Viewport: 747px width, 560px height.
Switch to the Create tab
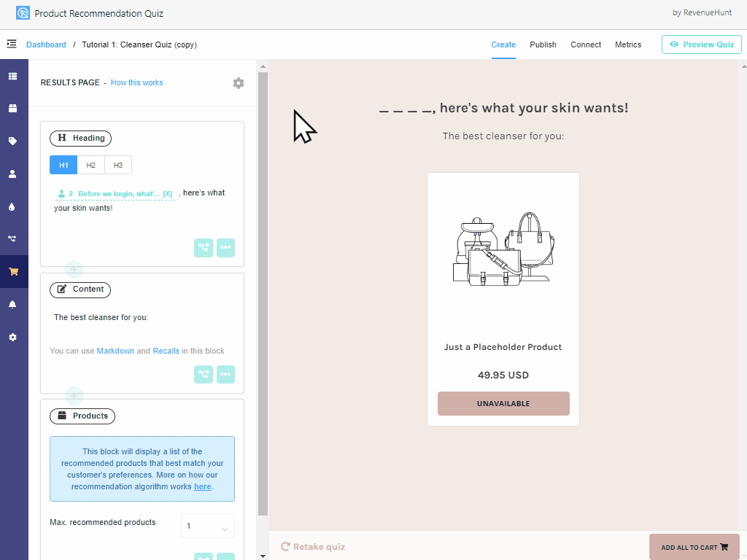[503, 44]
